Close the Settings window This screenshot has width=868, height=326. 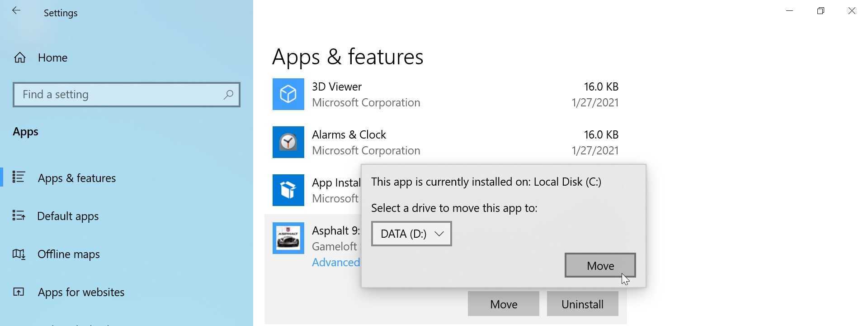click(852, 11)
